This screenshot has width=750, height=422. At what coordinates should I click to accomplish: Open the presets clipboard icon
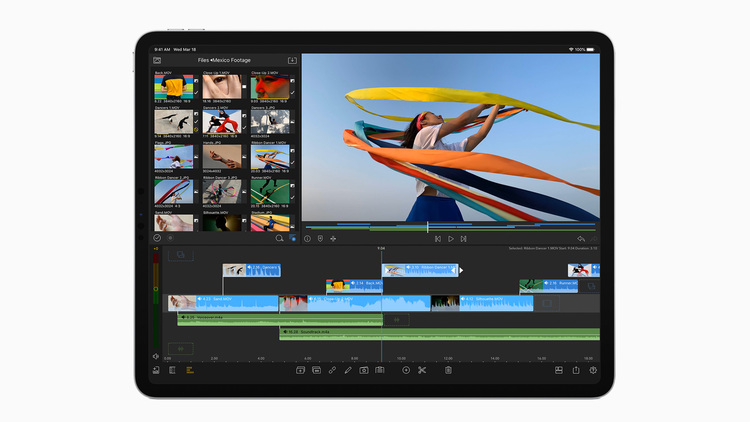(x=380, y=370)
